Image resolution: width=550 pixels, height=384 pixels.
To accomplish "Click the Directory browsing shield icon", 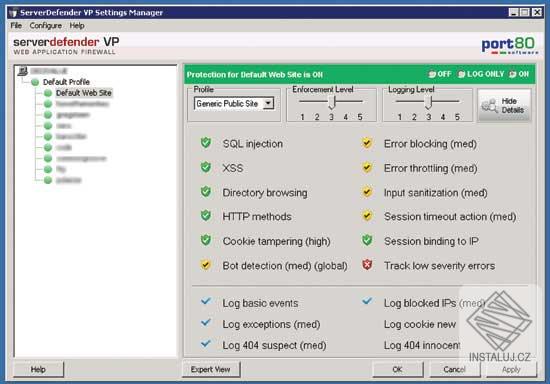I will (x=206, y=192).
